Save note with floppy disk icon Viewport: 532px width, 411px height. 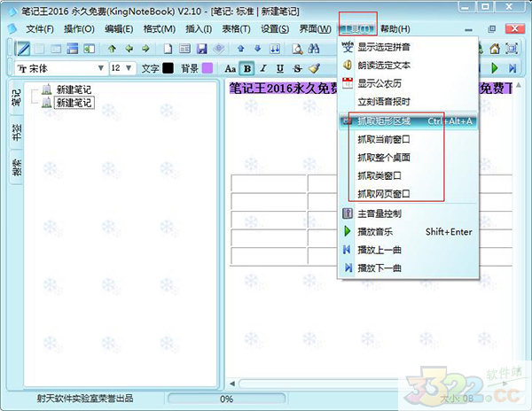click(202, 49)
